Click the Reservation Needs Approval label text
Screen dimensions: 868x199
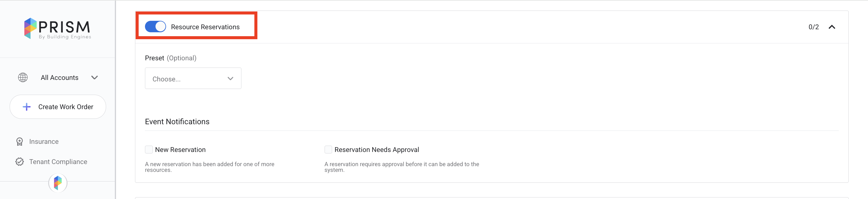(376, 150)
